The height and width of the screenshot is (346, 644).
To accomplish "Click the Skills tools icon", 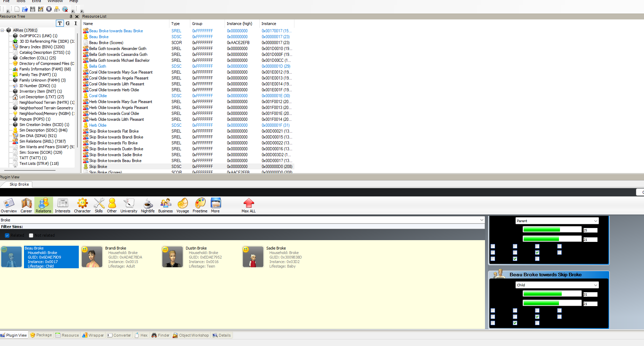I will tap(99, 205).
